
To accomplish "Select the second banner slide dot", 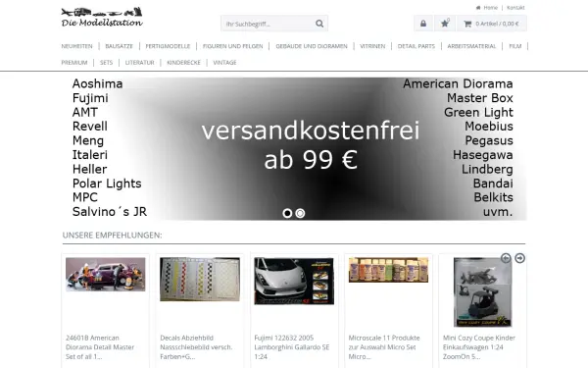I will 300,213.
